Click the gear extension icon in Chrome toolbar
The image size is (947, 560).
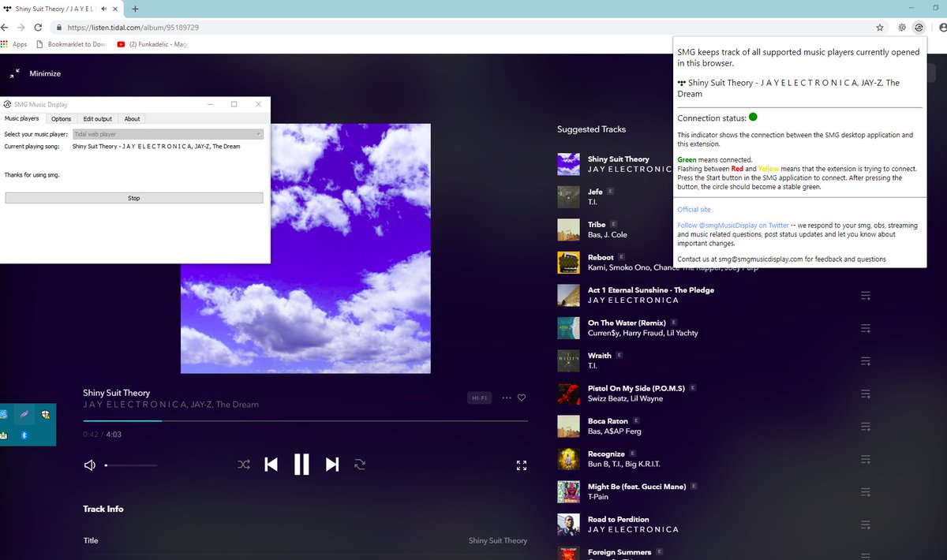point(902,27)
